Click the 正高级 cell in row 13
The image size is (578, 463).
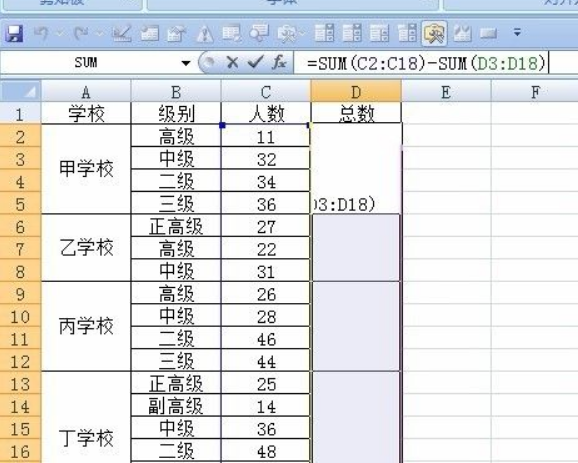tap(176, 383)
